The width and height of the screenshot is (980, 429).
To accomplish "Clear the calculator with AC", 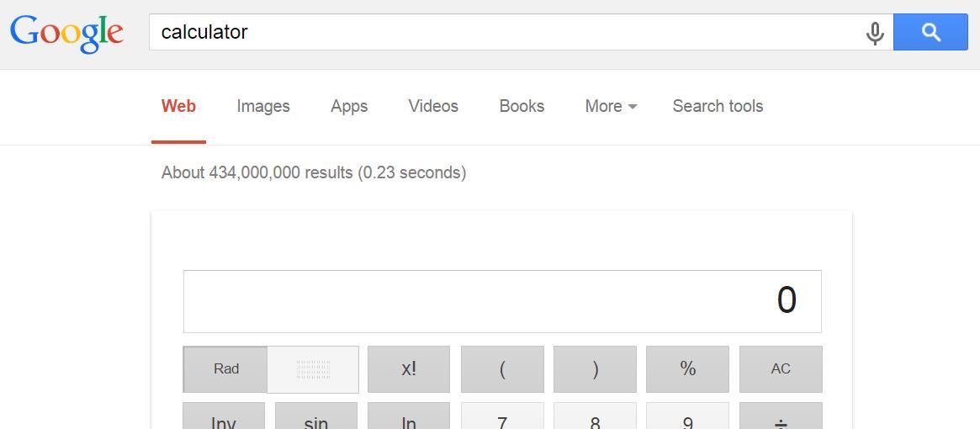I will click(781, 369).
